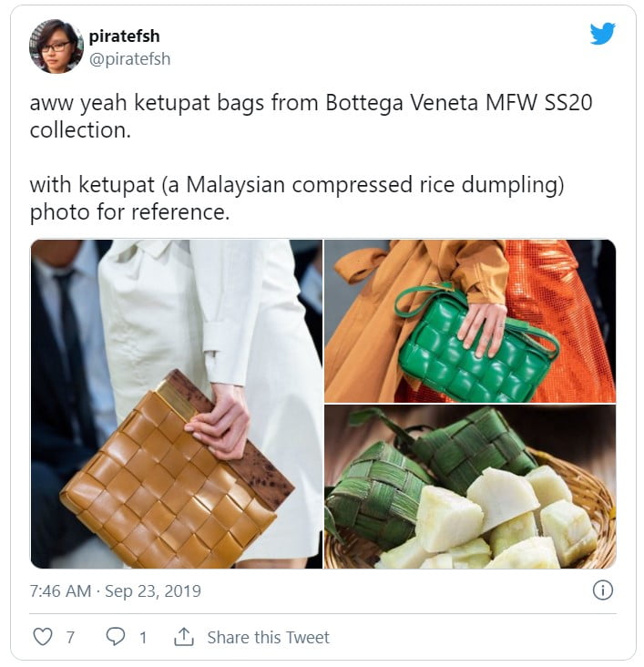Like the tweet with heart icon
Viewport: 644px width, 667px height.
[x=43, y=637]
